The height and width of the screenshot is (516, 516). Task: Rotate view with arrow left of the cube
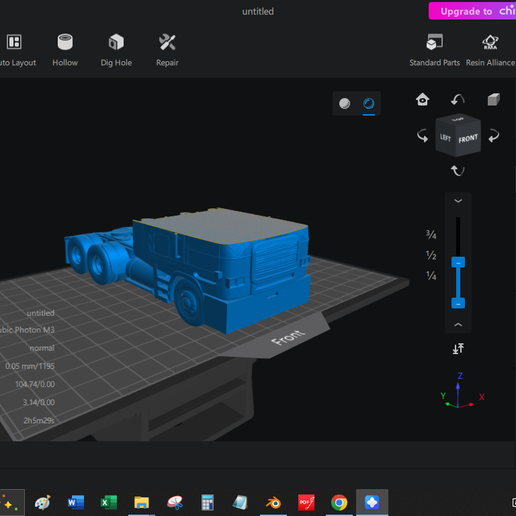(x=422, y=136)
